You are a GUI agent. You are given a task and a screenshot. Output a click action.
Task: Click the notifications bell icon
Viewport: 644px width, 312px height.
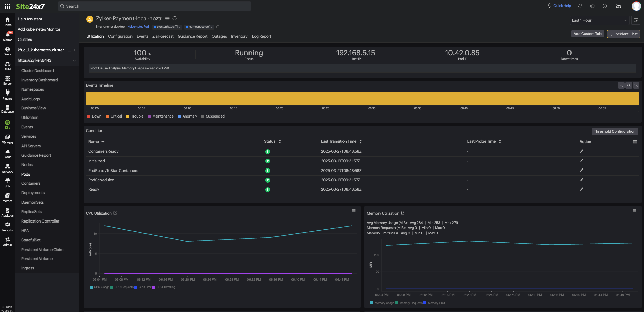[580, 6]
